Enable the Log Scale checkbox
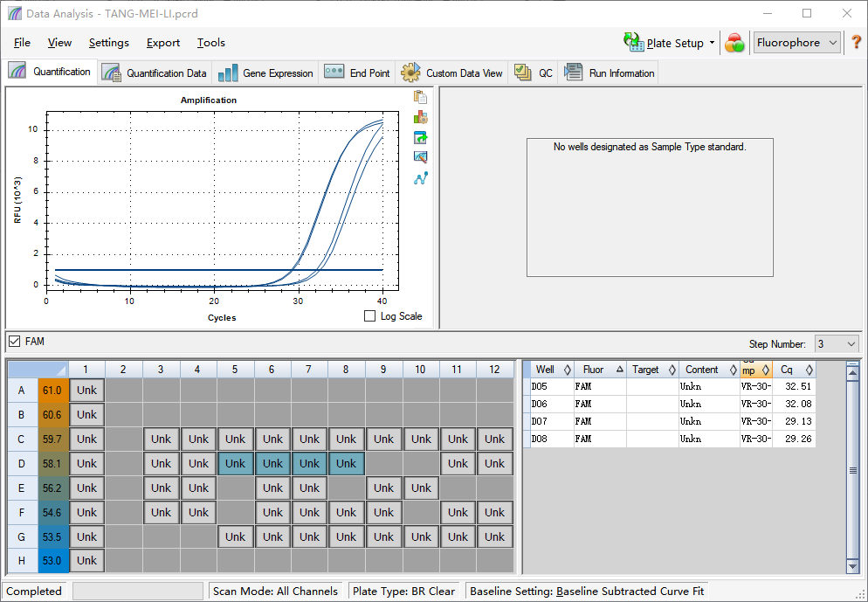 click(x=369, y=315)
